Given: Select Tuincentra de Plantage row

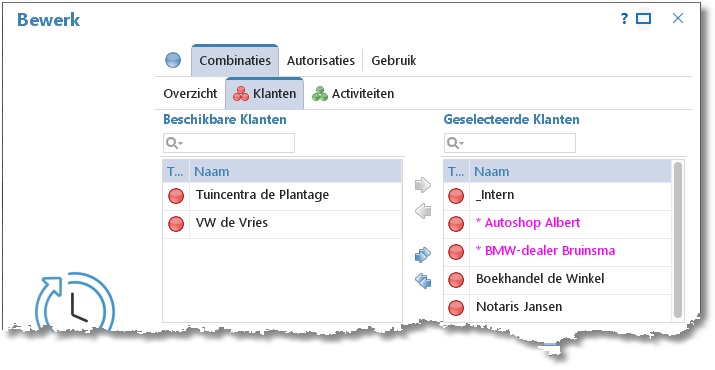Looking at the screenshot, I should (282, 197).
